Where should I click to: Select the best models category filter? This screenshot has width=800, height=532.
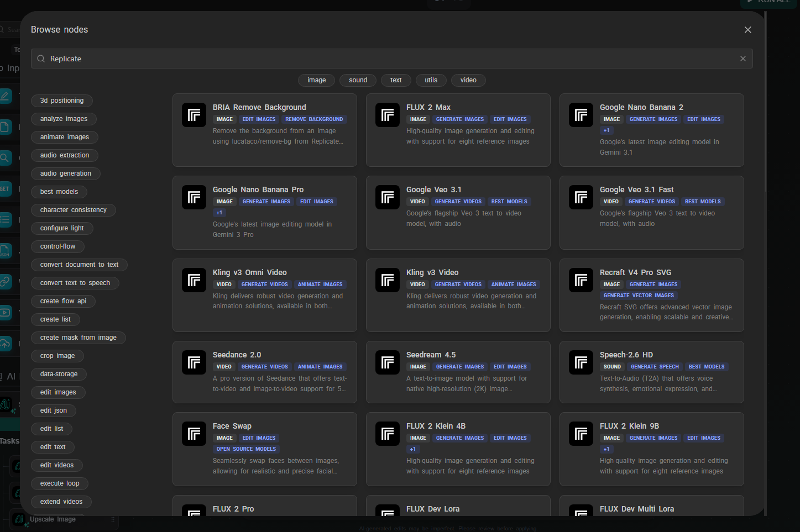pos(59,192)
